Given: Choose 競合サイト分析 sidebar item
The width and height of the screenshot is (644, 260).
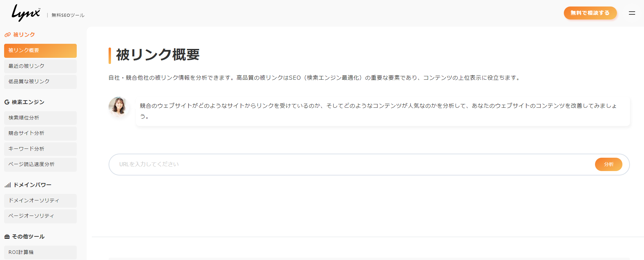Looking at the screenshot, I should click(40, 133).
